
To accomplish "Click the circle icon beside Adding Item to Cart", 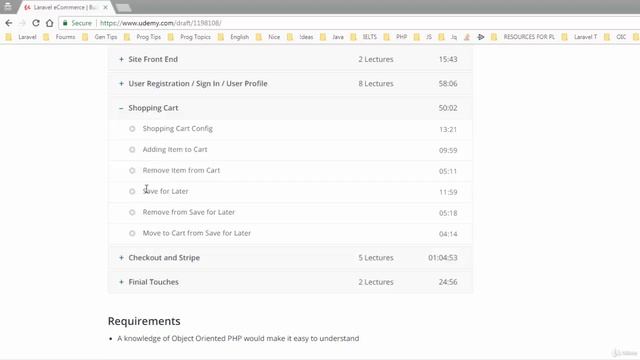I will point(132,150).
